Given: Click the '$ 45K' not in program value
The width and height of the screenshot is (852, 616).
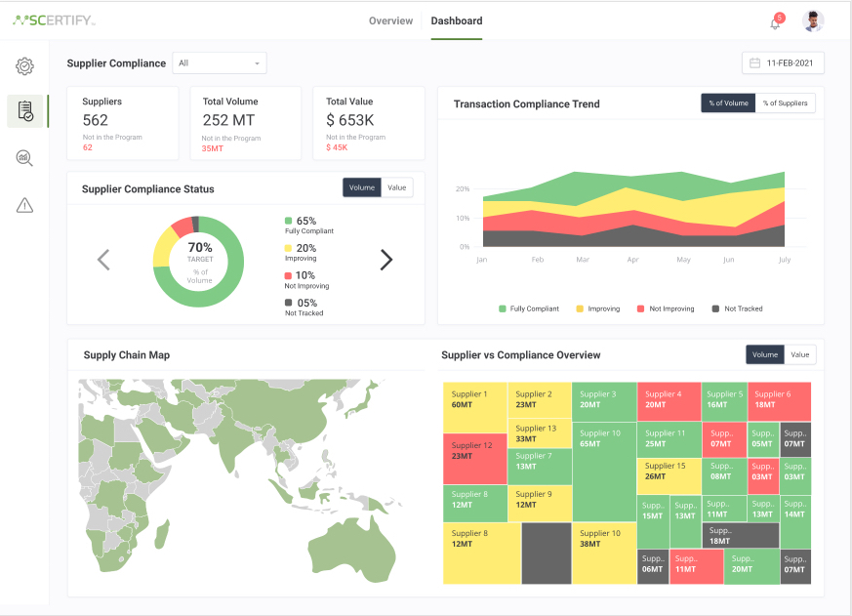Looking at the screenshot, I should point(337,147).
